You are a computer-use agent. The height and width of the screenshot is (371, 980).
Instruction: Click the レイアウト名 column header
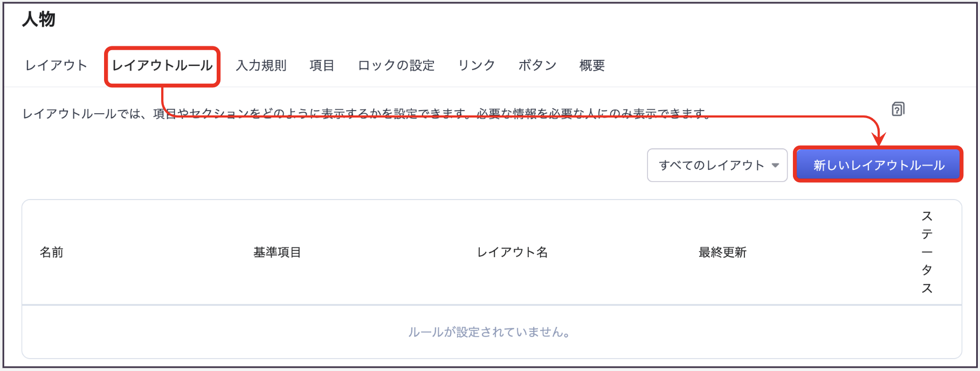tap(512, 252)
